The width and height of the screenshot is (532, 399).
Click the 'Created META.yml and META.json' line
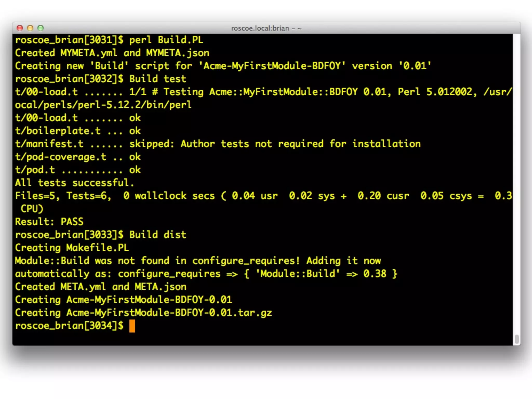tap(101, 287)
